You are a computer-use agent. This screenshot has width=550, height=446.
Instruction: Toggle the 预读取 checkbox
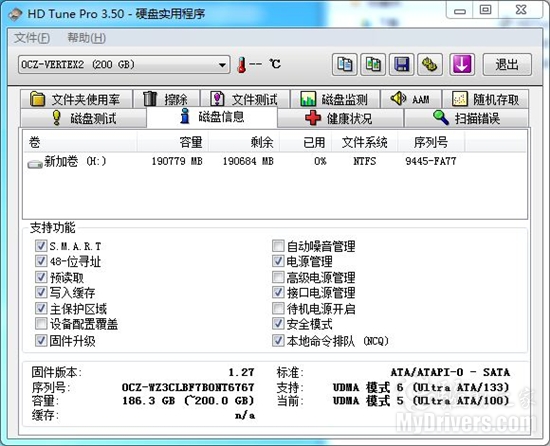click(x=41, y=277)
